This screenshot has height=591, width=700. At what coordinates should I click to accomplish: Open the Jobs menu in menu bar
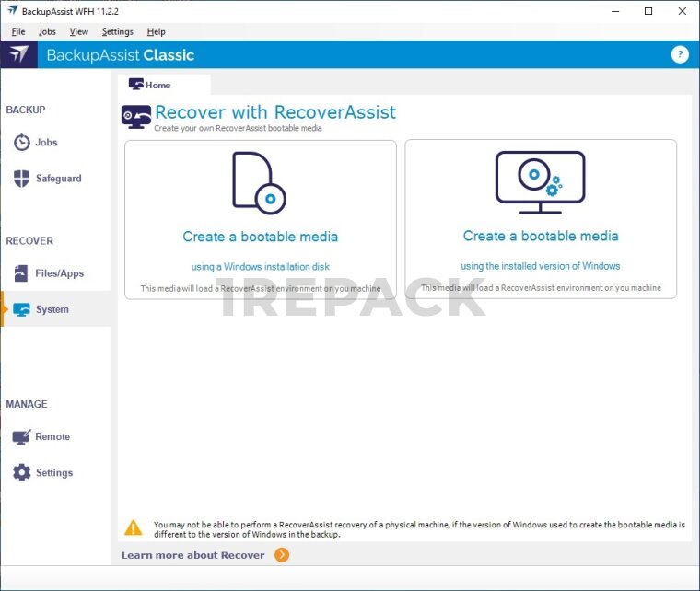pos(47,31)
